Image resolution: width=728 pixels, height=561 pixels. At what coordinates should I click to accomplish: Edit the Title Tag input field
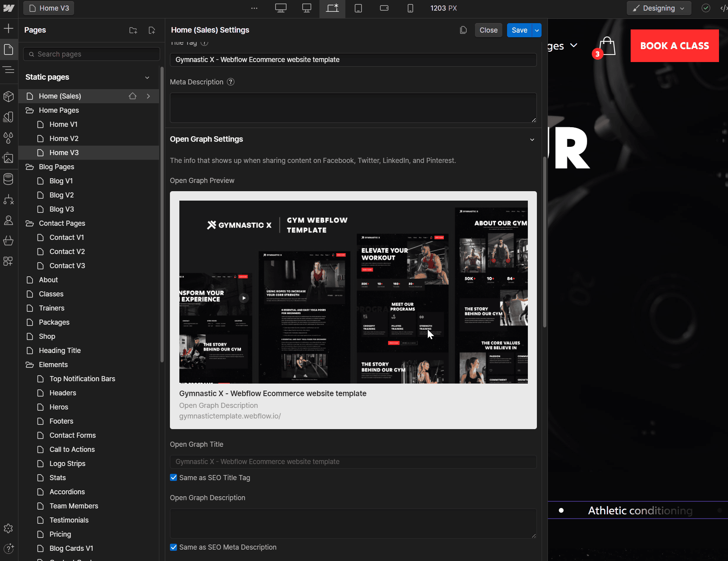coord(353,60)
